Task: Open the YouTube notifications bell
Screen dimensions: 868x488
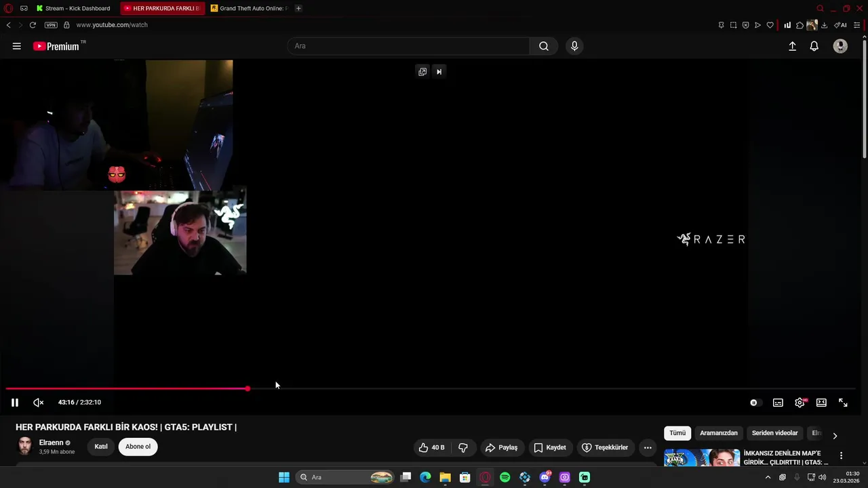Action: coord(814,46)
